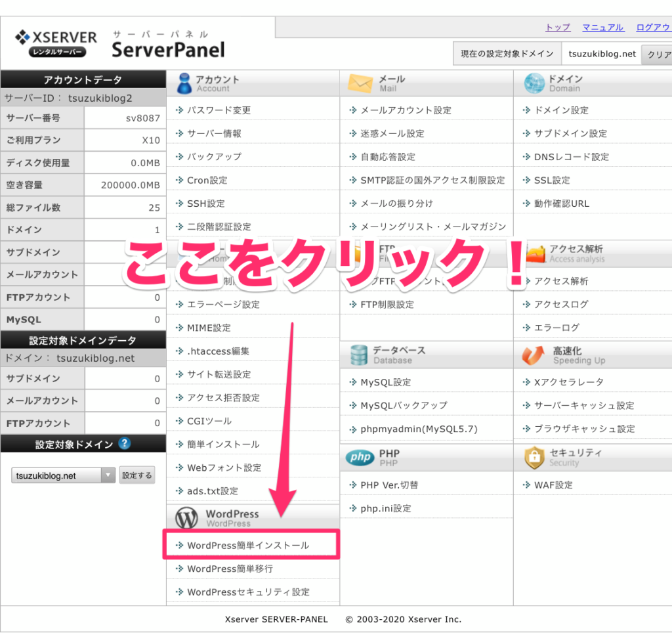Click the 設定する button
This screenshot has width=672, height=633.
point(136,475)
